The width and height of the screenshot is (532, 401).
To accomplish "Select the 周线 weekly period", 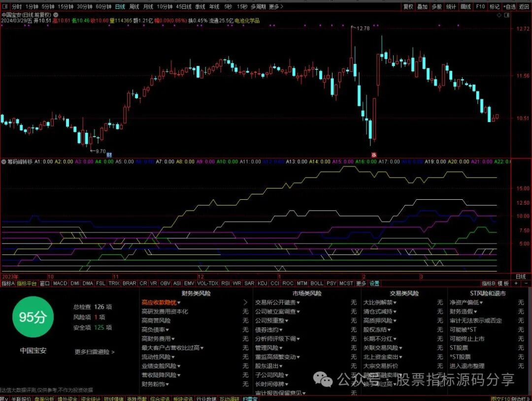I will (134, 6).
